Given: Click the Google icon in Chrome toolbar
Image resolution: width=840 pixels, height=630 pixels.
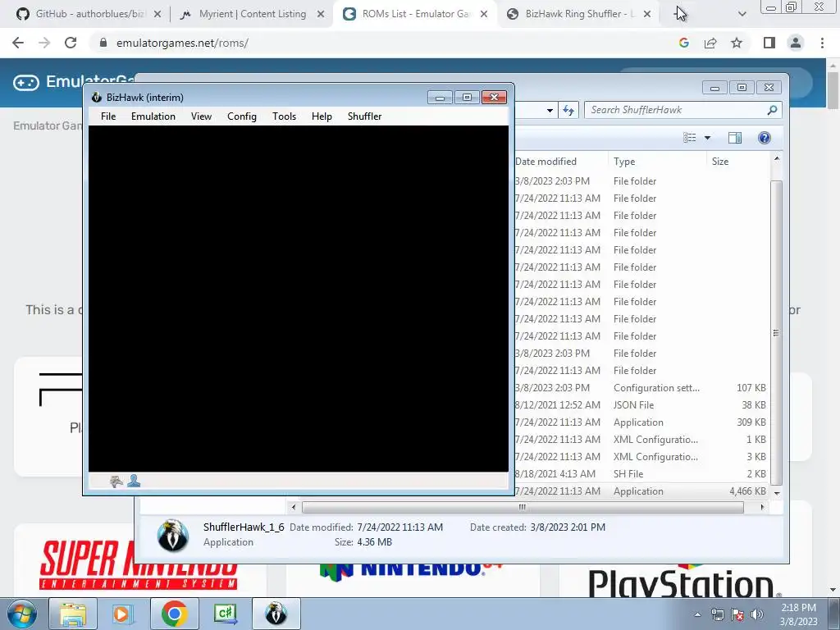Looking at the screenshot, I should pyautogui.click(x=683, y=43).
